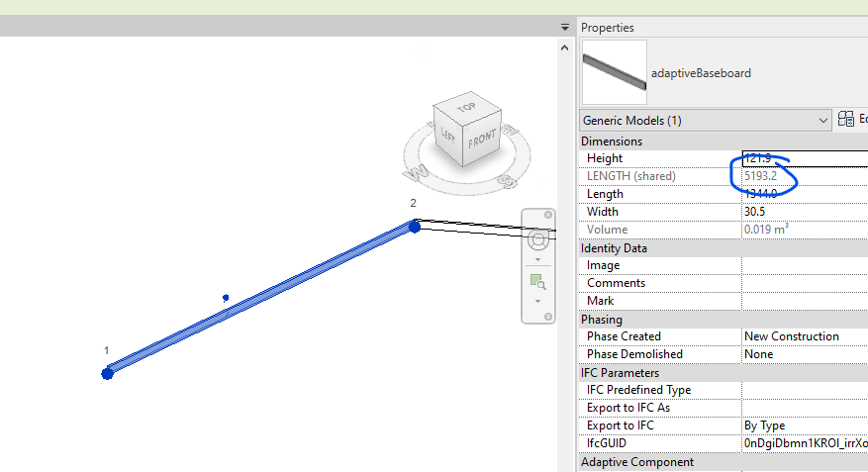This screenshot has height=472, width=868.
Task: Click the IfcGUID value field
Action: (x=805, y=442)
